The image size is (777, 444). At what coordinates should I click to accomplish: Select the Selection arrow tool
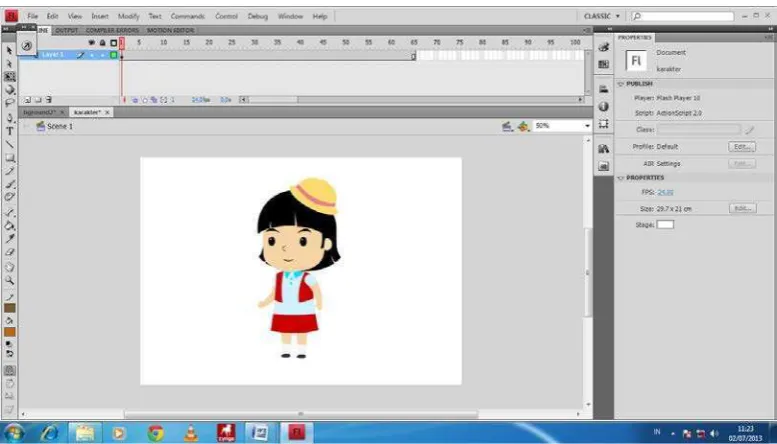[x=9, y=51]
